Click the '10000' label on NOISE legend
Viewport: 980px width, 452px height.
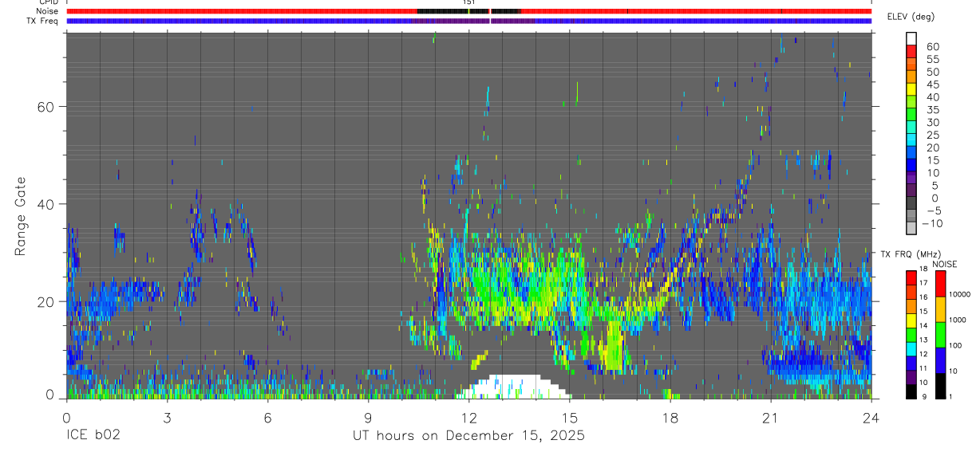click(x=959, y=294)
